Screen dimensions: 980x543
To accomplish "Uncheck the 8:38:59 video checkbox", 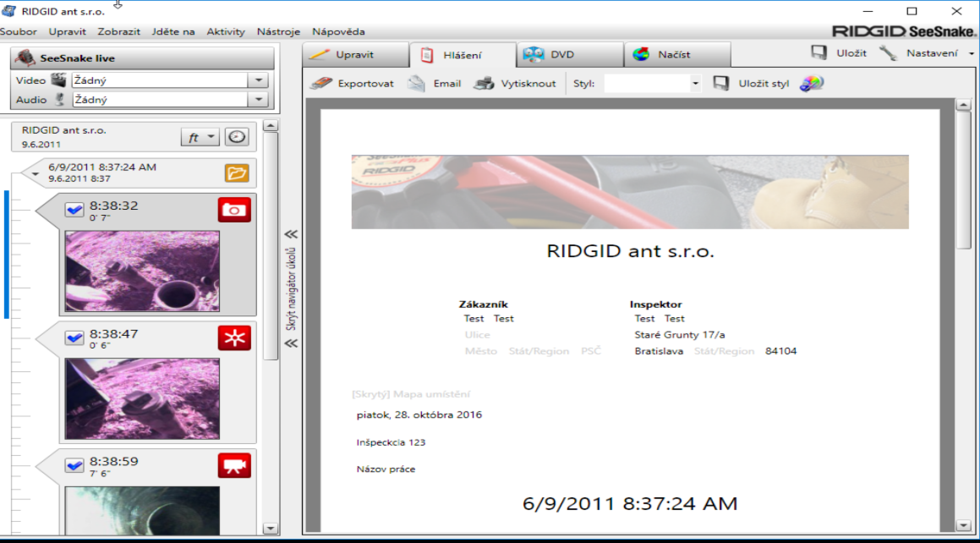I will coord(74,466).
